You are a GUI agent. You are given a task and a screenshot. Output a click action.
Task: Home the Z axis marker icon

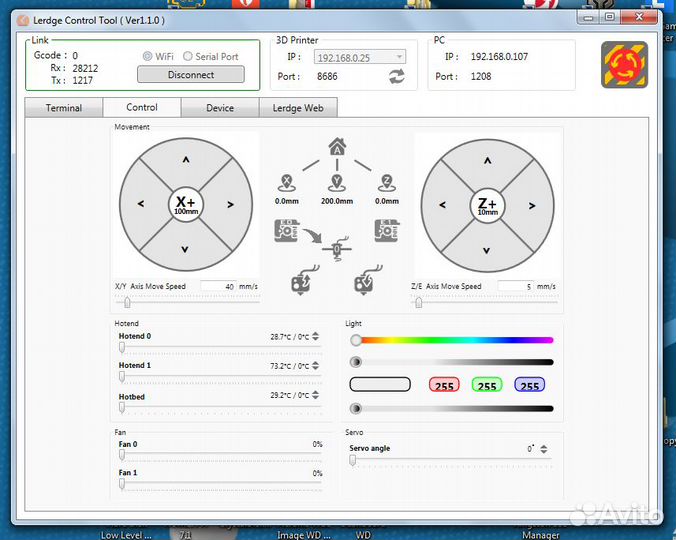(x=387, y=183)
